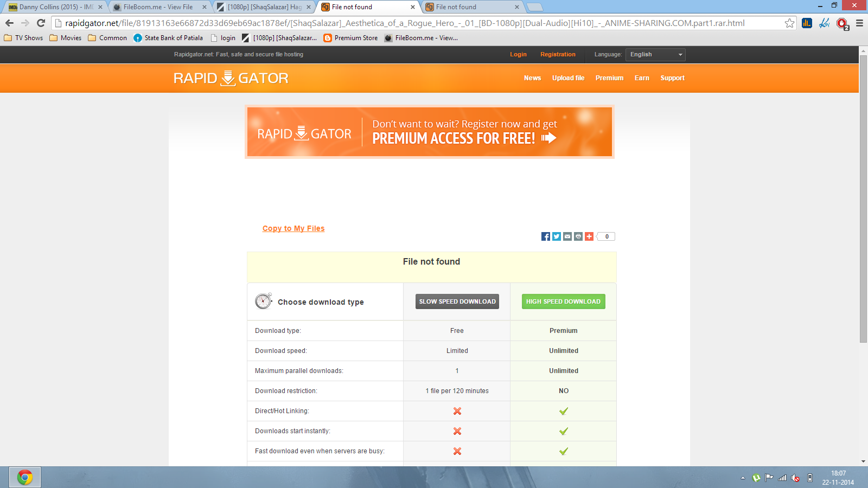This screenshot has height=488, width=868.
Task: Reload the page with the refresh icon
Action: [x=41, y=23]
